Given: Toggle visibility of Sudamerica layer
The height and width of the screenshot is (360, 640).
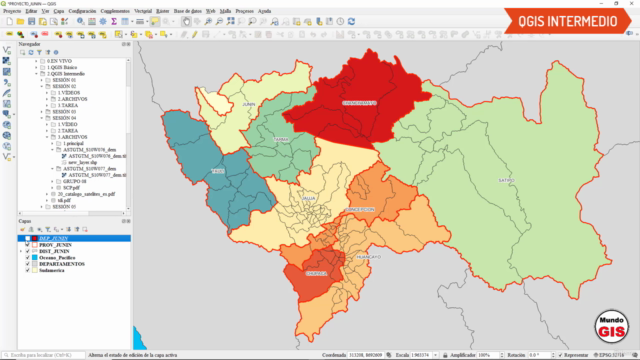Looking at the screenshot, I should click(x=27, y=270).
